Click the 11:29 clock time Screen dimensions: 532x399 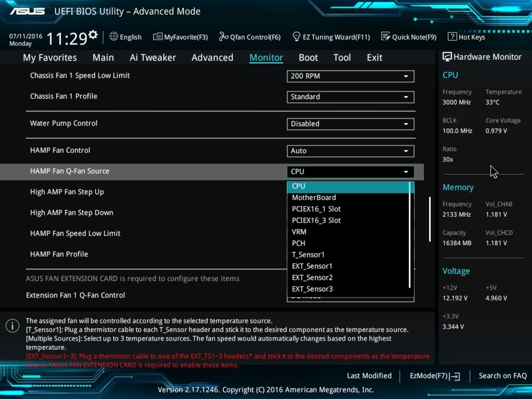click(x=67, y=39)
